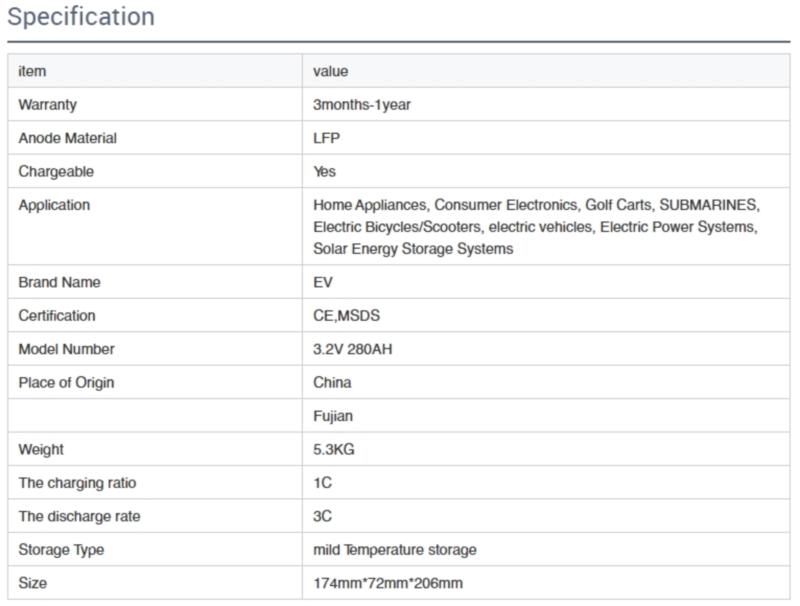The image size is (800, 606).
Task: Select the charging ratio 1C value
Action: click(x=322, y=483)
